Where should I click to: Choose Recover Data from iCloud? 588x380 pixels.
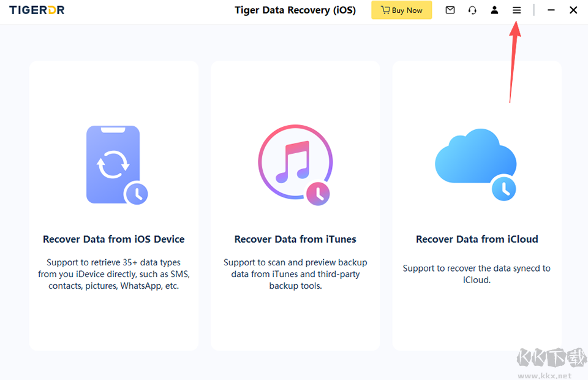point(477,239)
